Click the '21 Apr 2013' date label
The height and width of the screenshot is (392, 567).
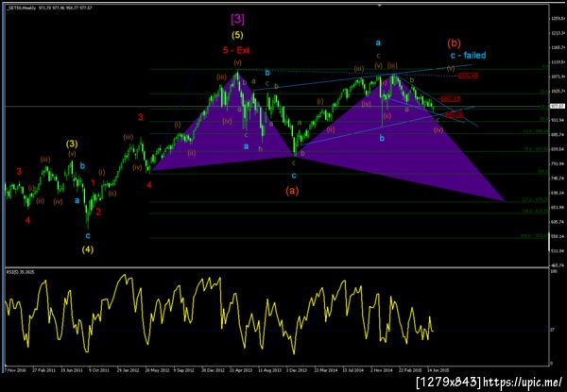(241, 370)
